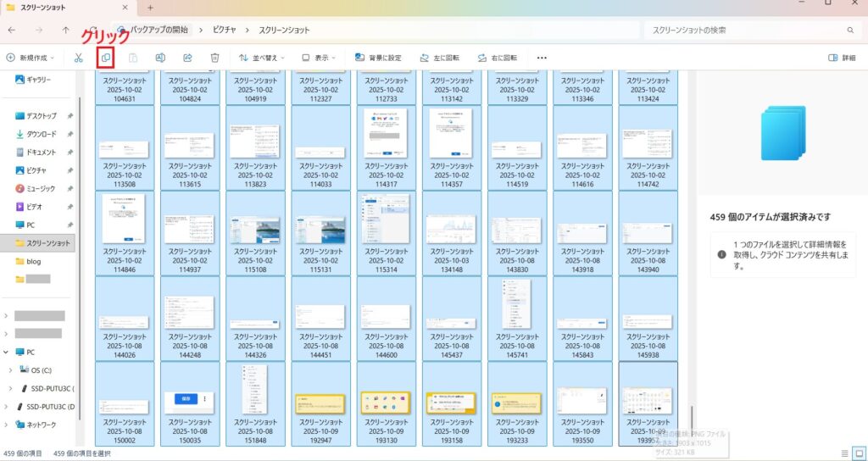
Task: Click ピクチャ in the address breadcrumb
Action: point(225,30)
